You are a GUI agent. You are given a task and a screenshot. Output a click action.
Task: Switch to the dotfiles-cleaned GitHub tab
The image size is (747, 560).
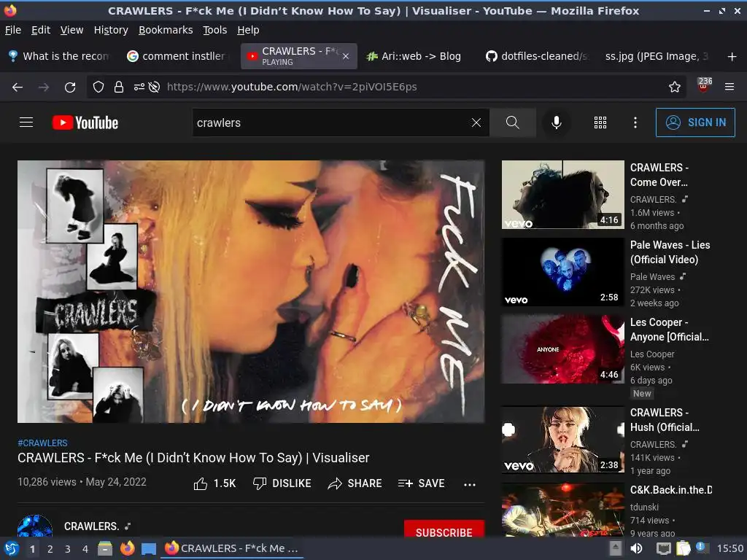536,56
